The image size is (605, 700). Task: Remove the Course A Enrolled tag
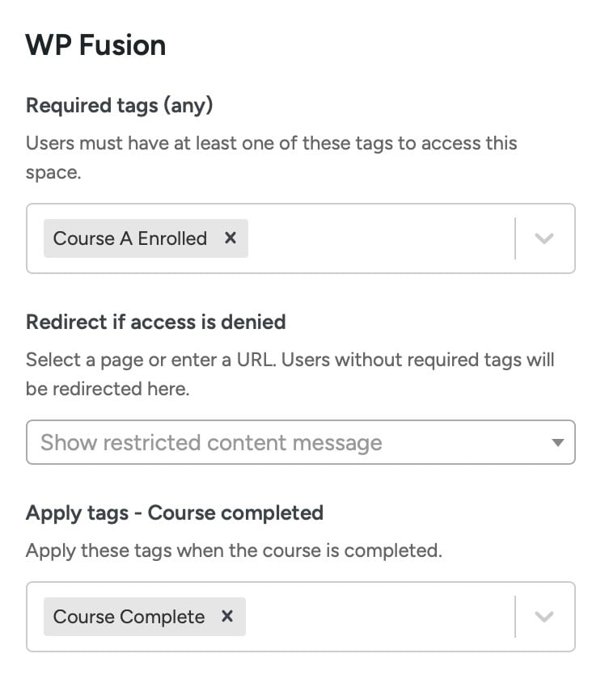(231, 238)
